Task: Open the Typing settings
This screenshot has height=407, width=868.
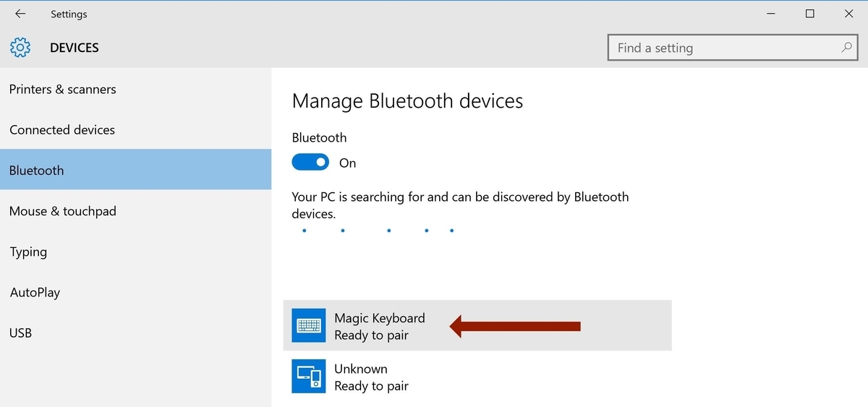Action: coord(135,252)
